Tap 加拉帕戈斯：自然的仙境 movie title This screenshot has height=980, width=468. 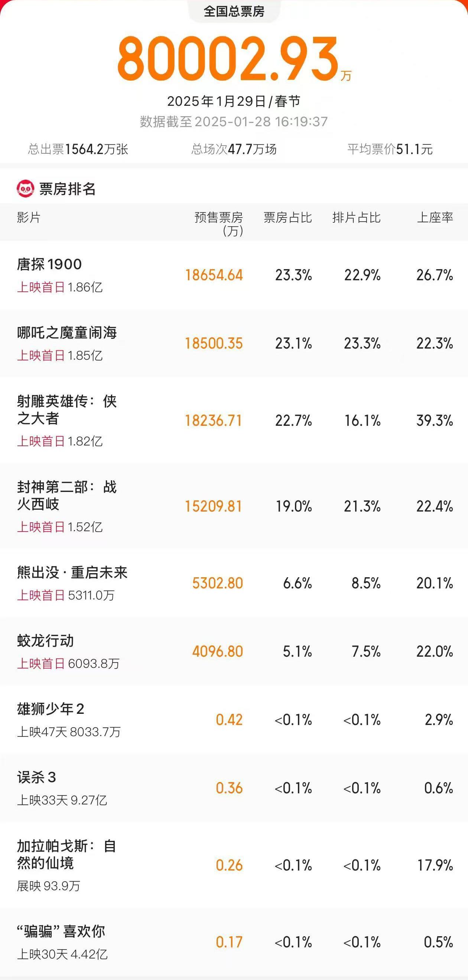point(67,855)
